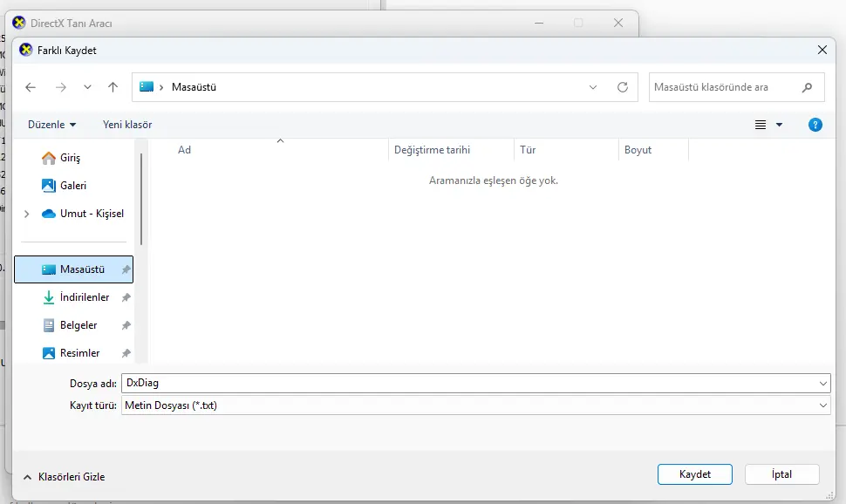The height and width of the screenshot is (504, 846).
Task: Collapse folders with Klasörleri Gizle
Action: click(65, 477)
